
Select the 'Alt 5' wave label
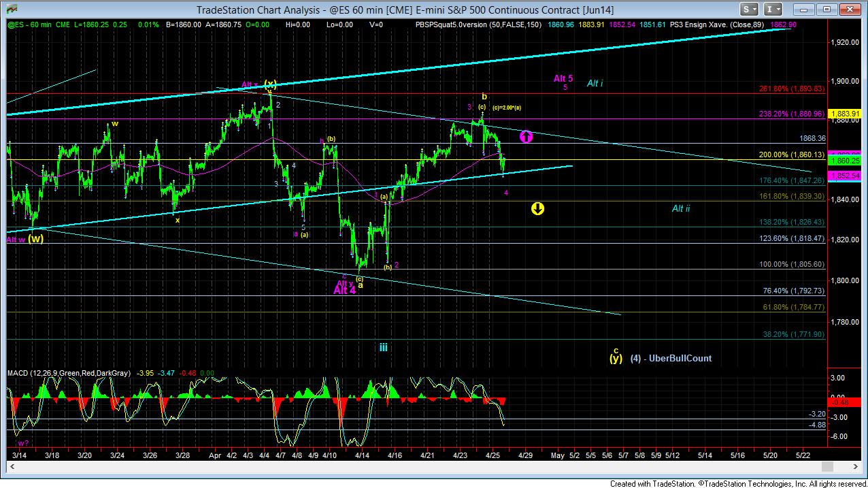pyautogui.click(x=563, y=78)
